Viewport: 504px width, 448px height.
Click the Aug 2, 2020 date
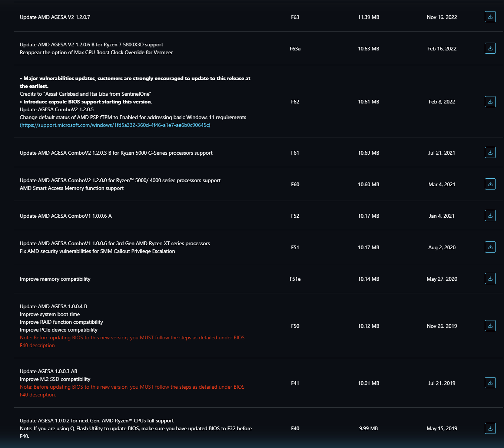[442, 247]
